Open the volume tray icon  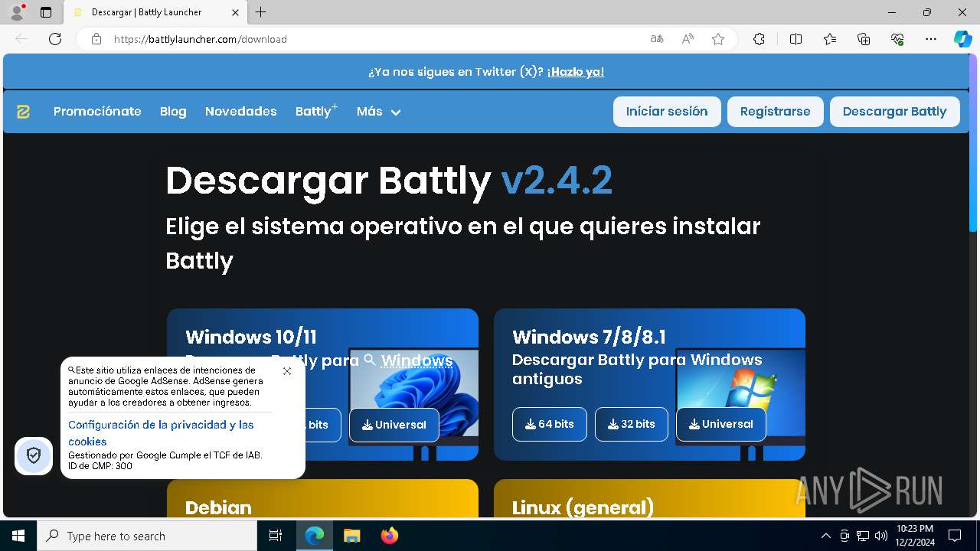(880, 536)
